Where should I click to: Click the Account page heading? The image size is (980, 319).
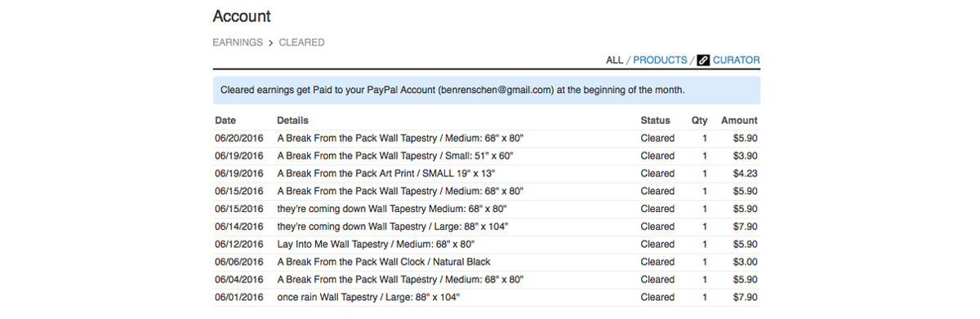point(242,16)
